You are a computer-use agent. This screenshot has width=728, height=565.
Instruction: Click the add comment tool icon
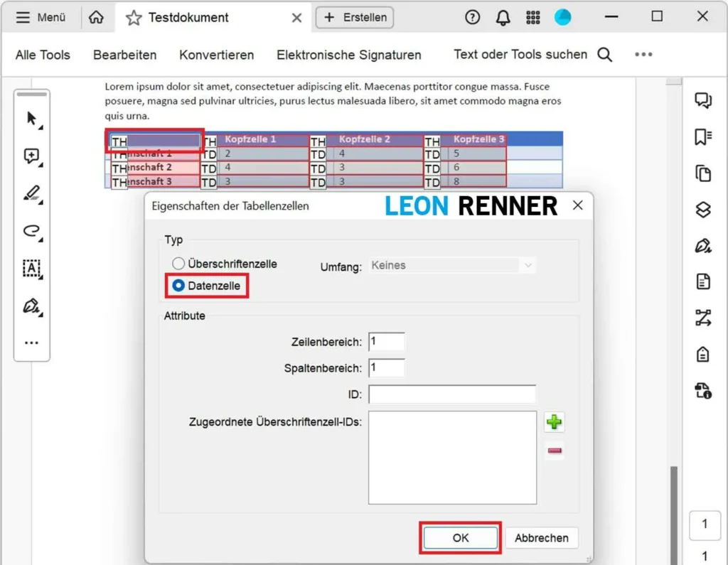click(x=31, y=156)
